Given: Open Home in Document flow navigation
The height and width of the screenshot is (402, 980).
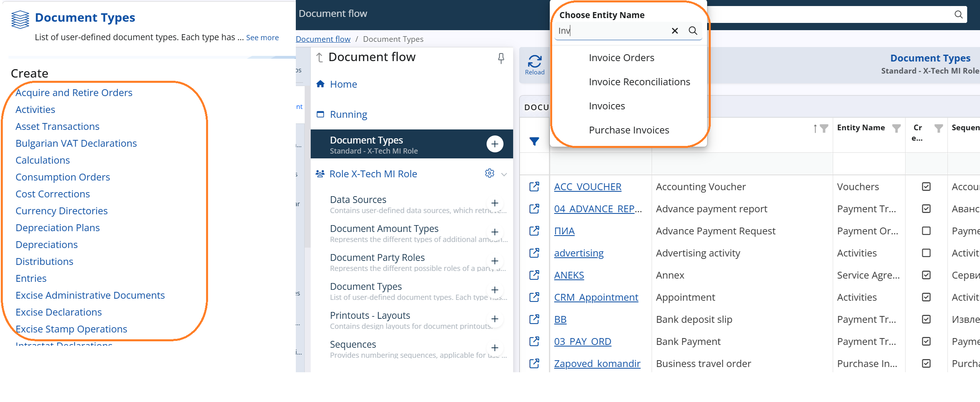Looking at the screenshot, I should coord(343,84).
